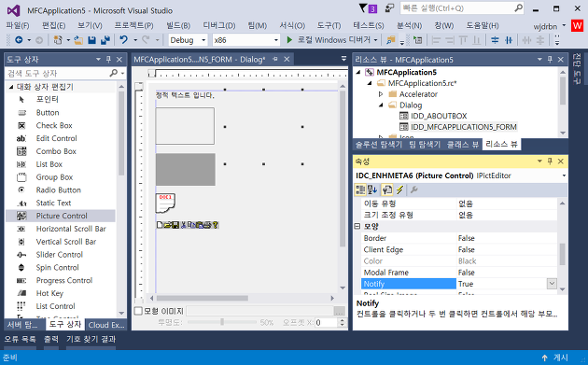
Task: Collapse the MFCApplication5.rc node
Action: 370,83
